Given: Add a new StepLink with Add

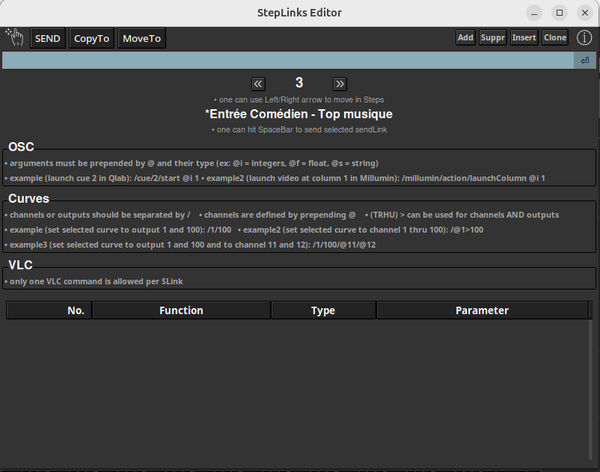Looking at the screenshot, I should point(465,38).
